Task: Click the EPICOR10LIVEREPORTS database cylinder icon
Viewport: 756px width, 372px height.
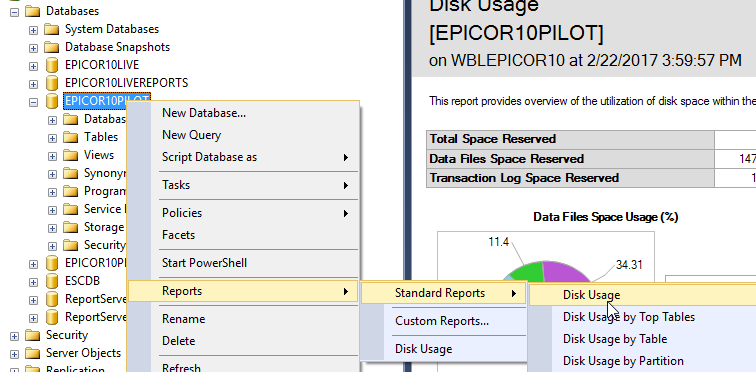Action: coord(52,83)
